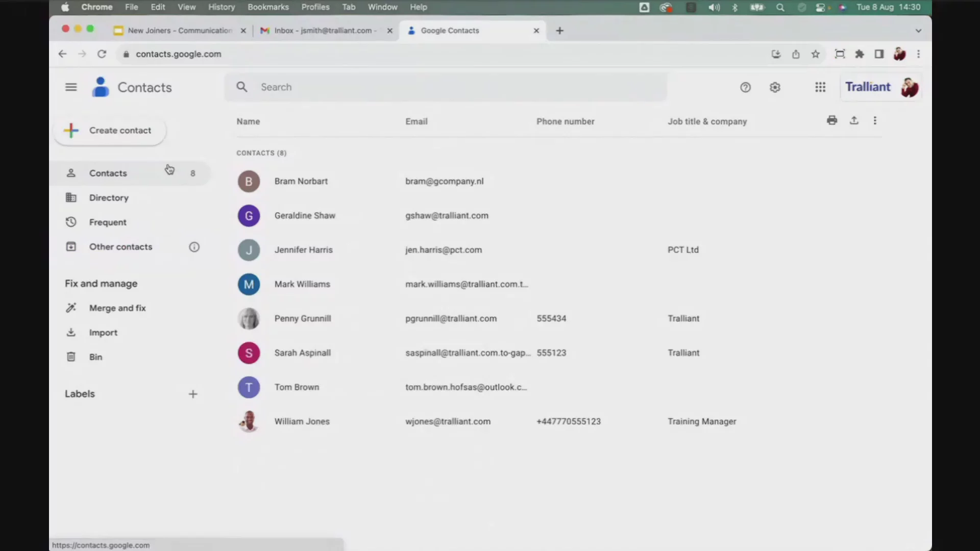
Task: Open the Bookmarks menu
Action: click(268, 7)
